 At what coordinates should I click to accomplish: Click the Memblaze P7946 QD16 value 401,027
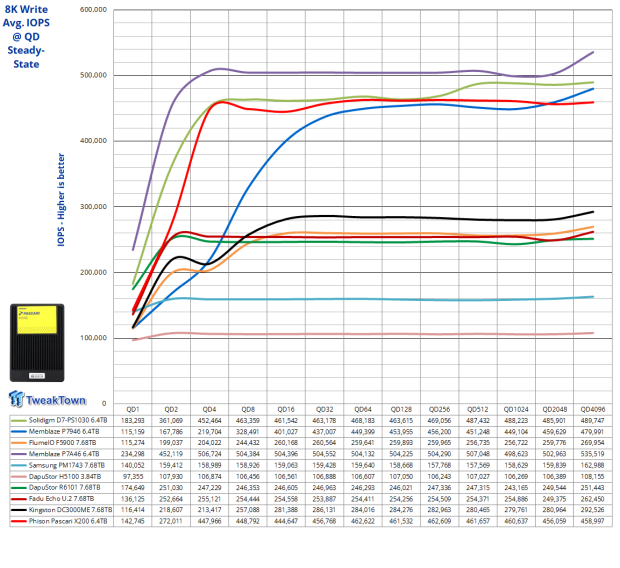pos(286,432)
